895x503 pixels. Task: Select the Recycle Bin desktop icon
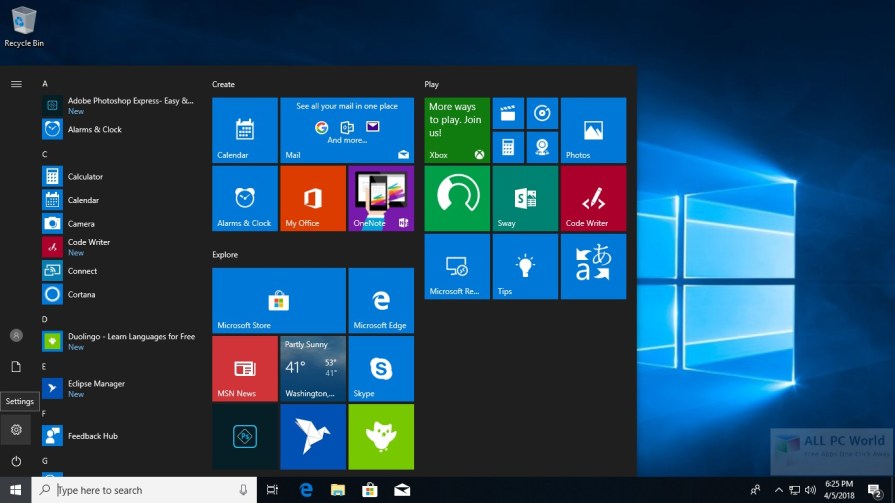tap(24, 27)
